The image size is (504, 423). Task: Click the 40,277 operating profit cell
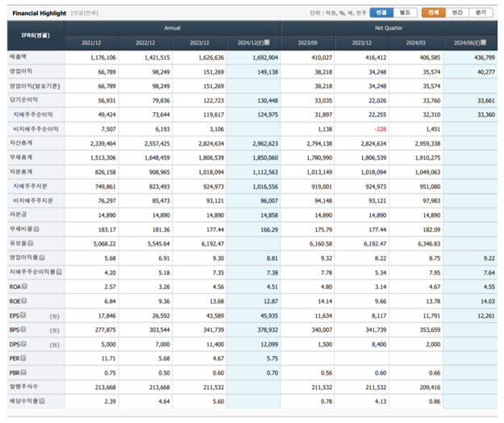[470, 72]
